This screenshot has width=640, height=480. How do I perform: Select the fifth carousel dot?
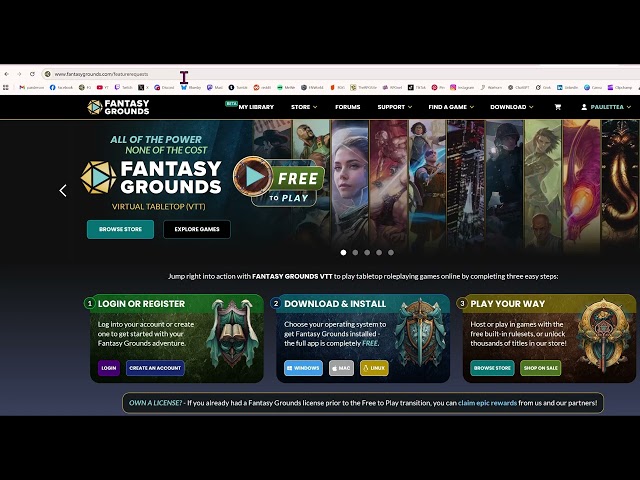pos(391,253)
